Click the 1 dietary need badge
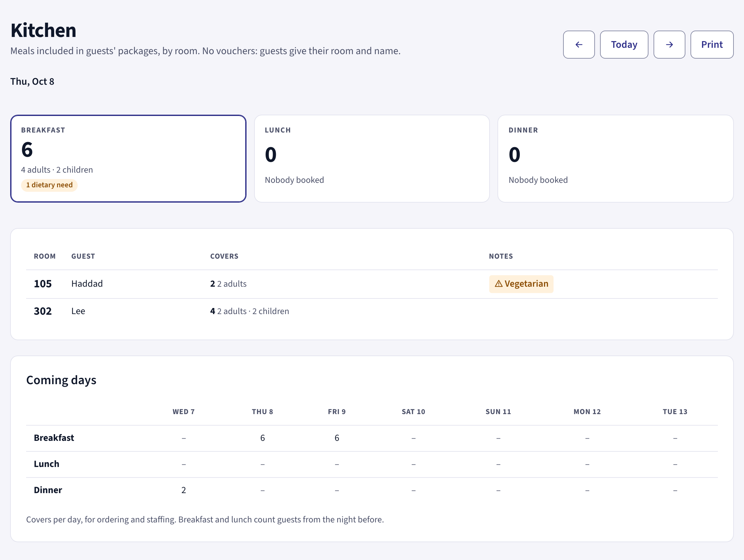This screenshot has width=744, height=560. pos(49,185)
